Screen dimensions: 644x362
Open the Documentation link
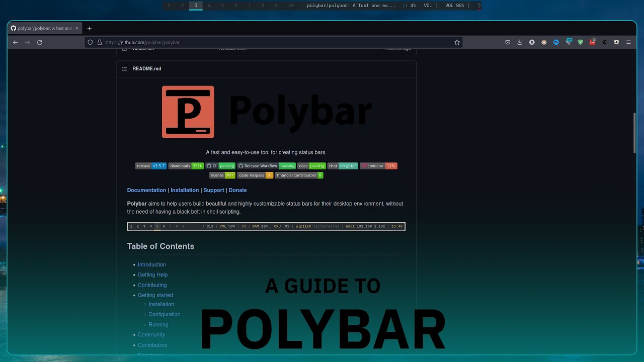point(146,190)
